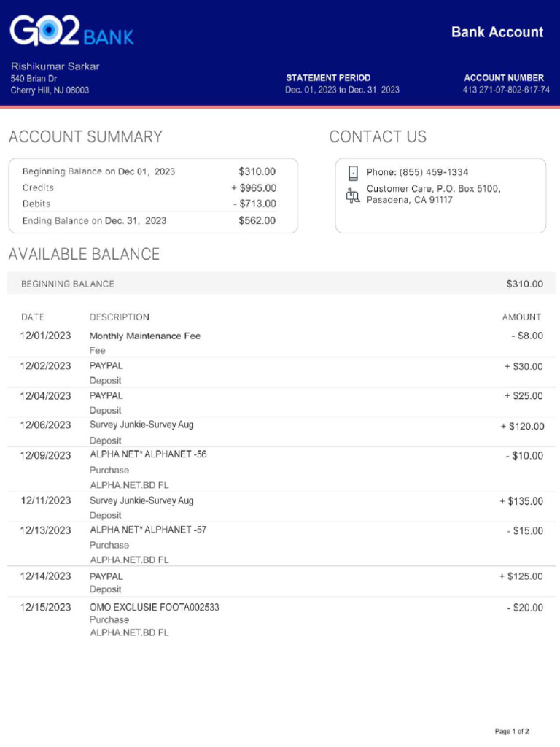
Task: Click the OMO EXCLUSIE FOOTA002533 transaction
Action: (154, 607)
